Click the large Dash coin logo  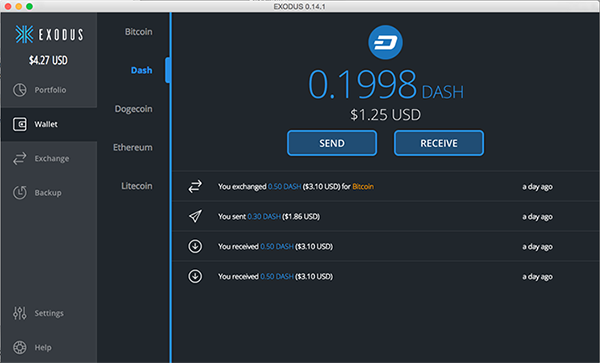click(385, 42)
